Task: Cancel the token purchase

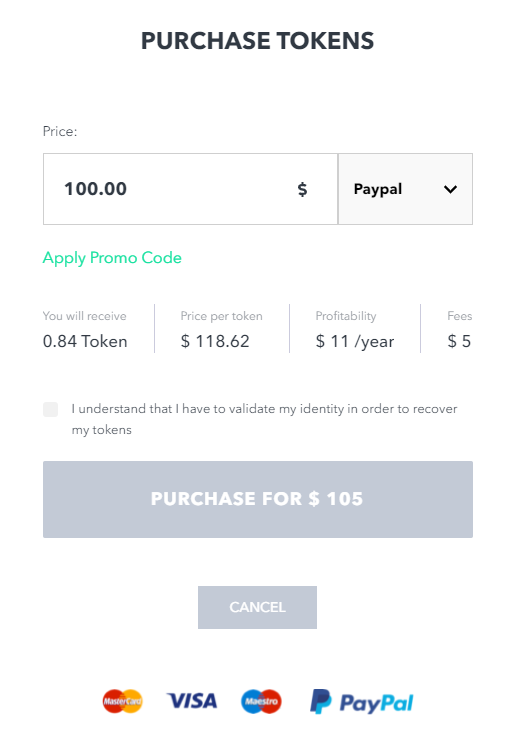Action: pos(257,607)
